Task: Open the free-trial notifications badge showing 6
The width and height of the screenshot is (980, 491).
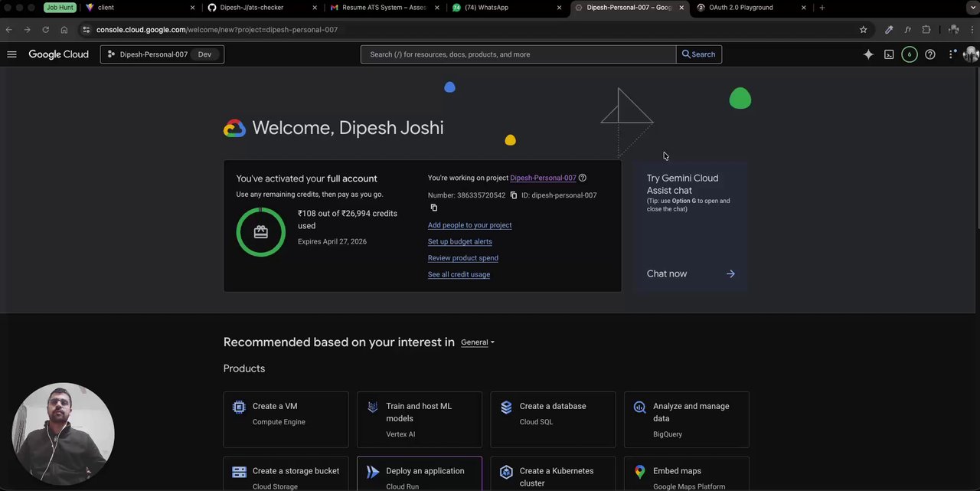Action: [x=910, y=54]
